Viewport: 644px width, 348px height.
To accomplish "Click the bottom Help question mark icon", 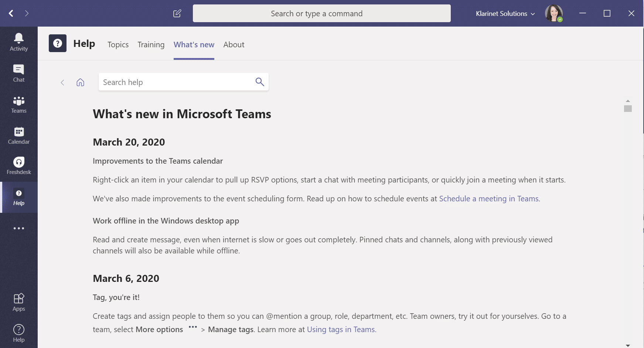I will 19,333.
